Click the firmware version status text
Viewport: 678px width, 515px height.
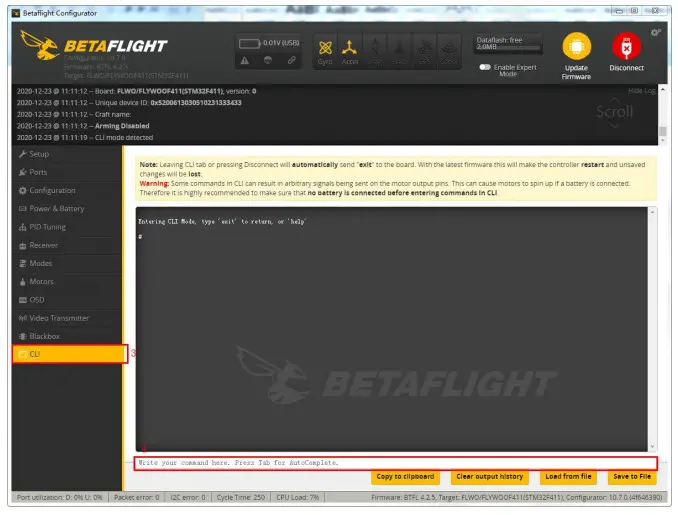click(x=516, y=497)
